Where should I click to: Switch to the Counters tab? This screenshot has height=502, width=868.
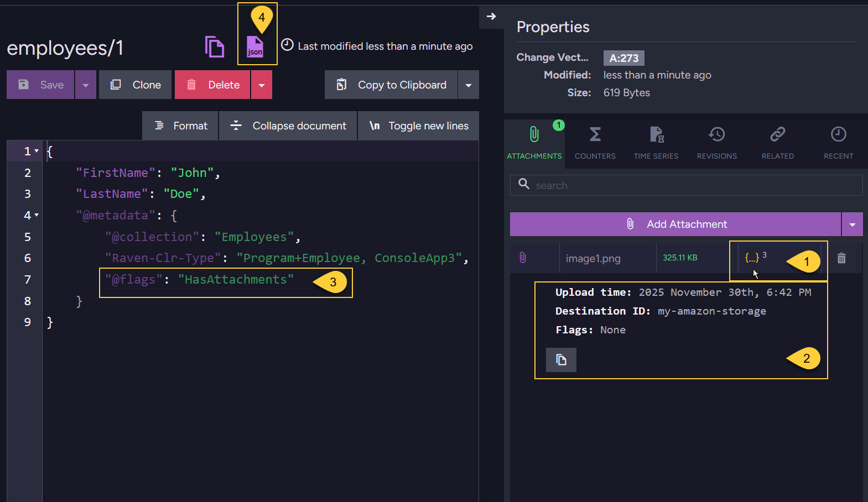coord(595,143)
